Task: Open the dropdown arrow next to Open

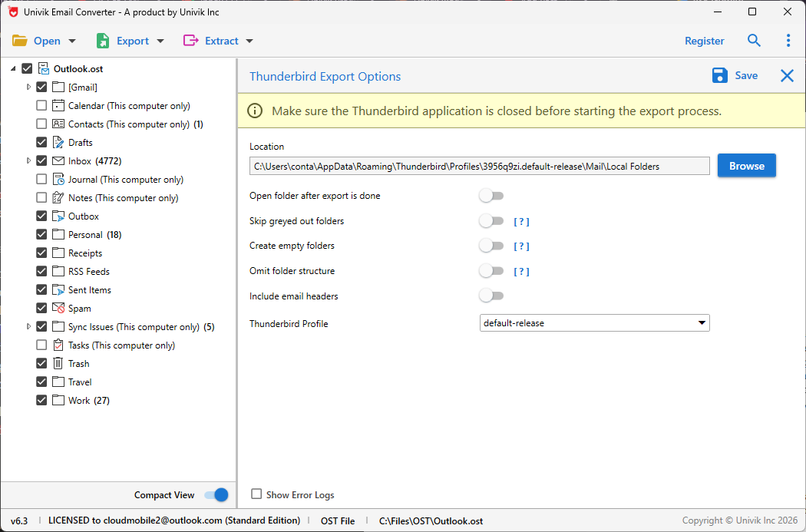Action: click(x=72, y=41)
